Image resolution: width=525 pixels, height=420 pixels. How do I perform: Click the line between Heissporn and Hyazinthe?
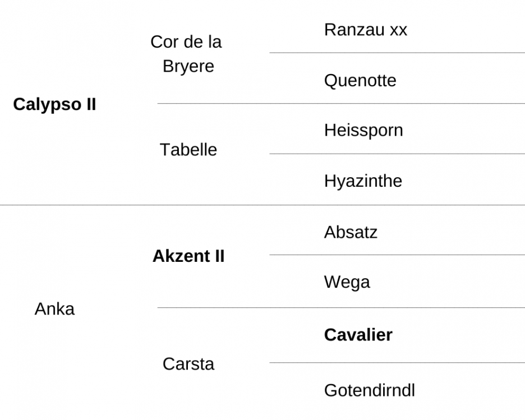[397, 154]
